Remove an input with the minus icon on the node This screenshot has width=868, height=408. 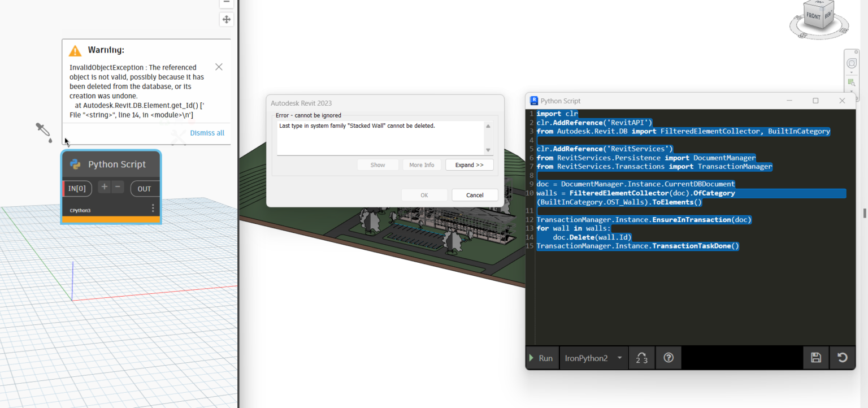click(x=117, y=186)
